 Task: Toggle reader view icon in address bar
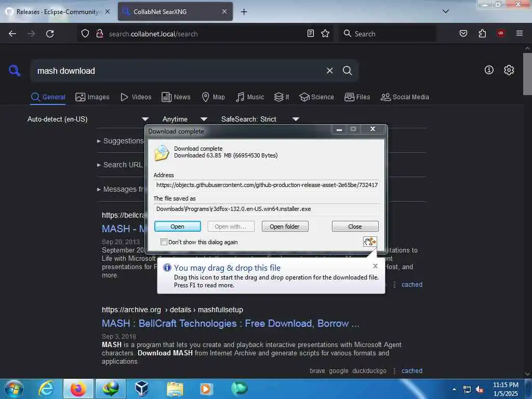[311, 33]
